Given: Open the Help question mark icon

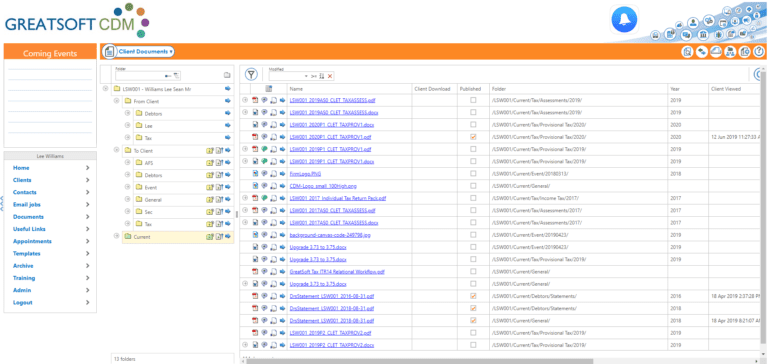Looking at the screenshot, I should pos(759,51).
